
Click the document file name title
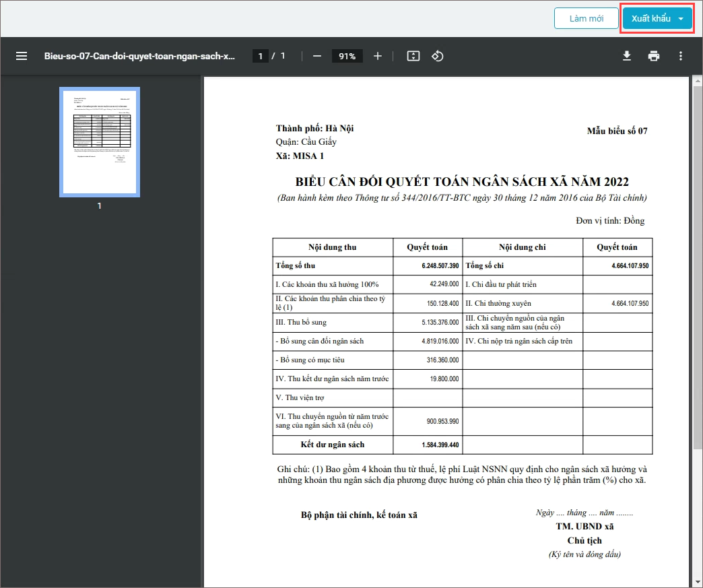[139, 56]
